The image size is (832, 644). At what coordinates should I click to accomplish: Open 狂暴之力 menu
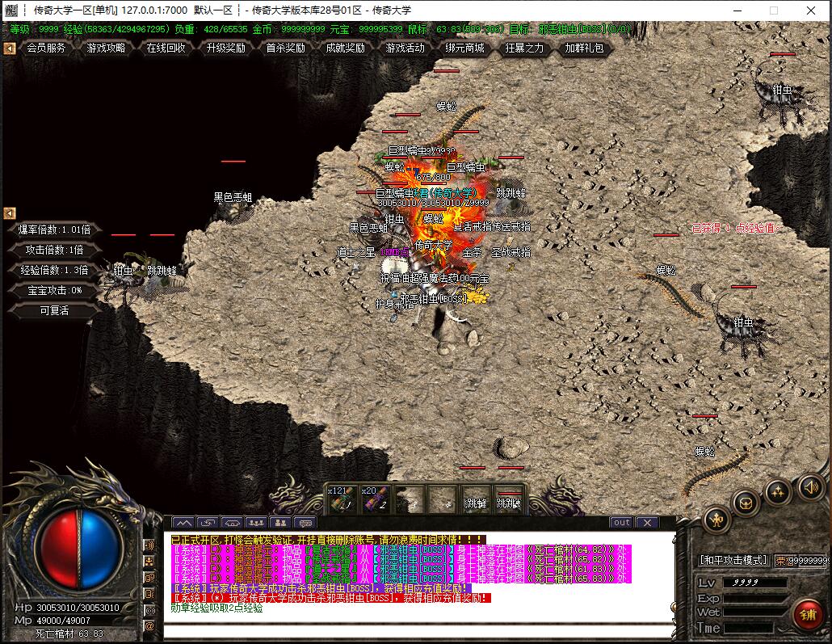525,48
